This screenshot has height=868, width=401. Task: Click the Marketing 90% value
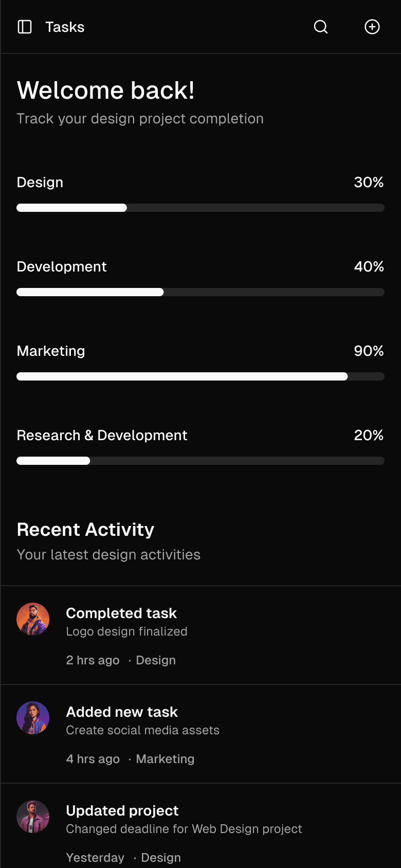pyautogui.click(x=369, y=351)
